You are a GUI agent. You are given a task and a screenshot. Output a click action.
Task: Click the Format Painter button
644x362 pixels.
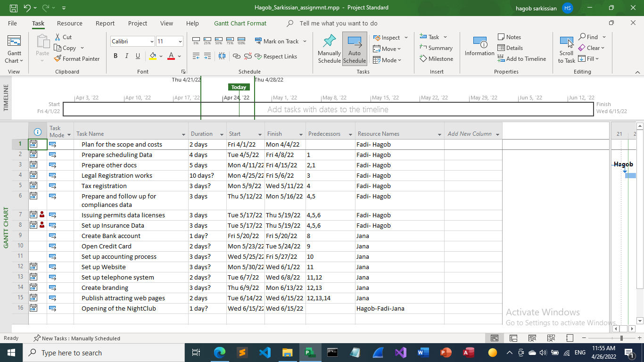(77, 59)
